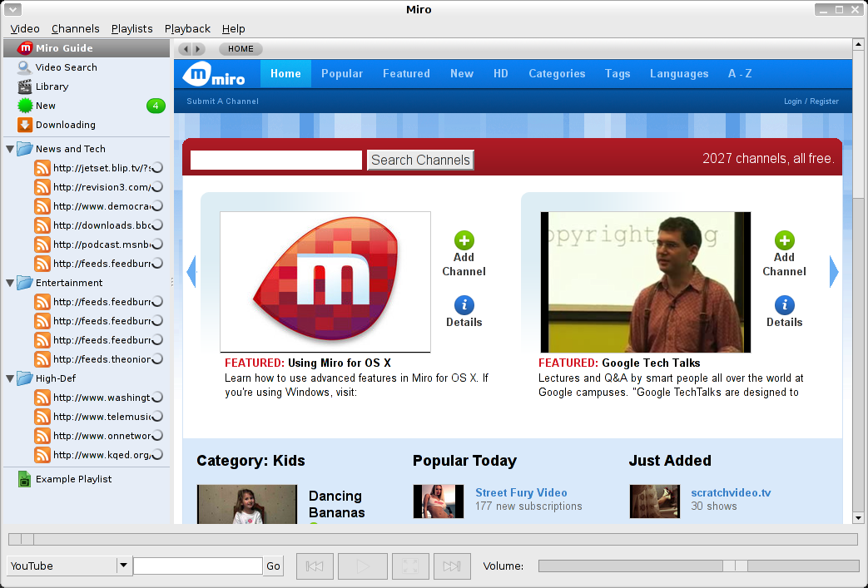Skip to next video
Image resolution: width=868 pixels, height=588 pixels.
pyautogui.click(x=452, y=566)
